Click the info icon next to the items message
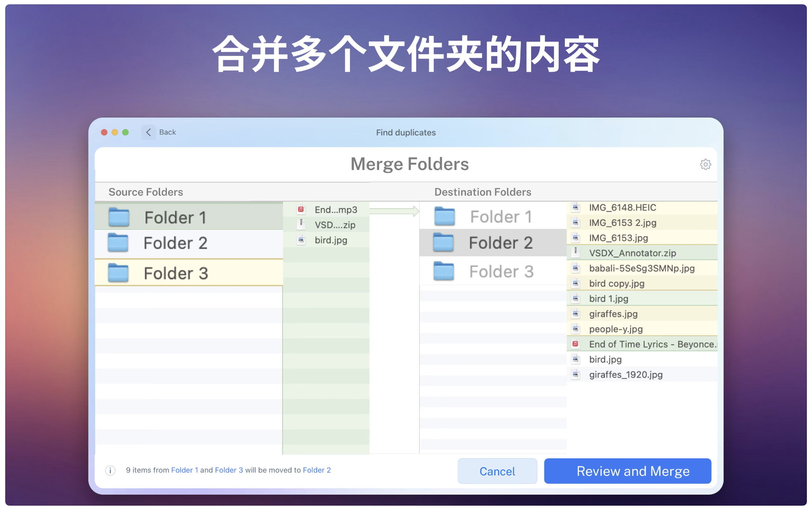 [110, 470]
